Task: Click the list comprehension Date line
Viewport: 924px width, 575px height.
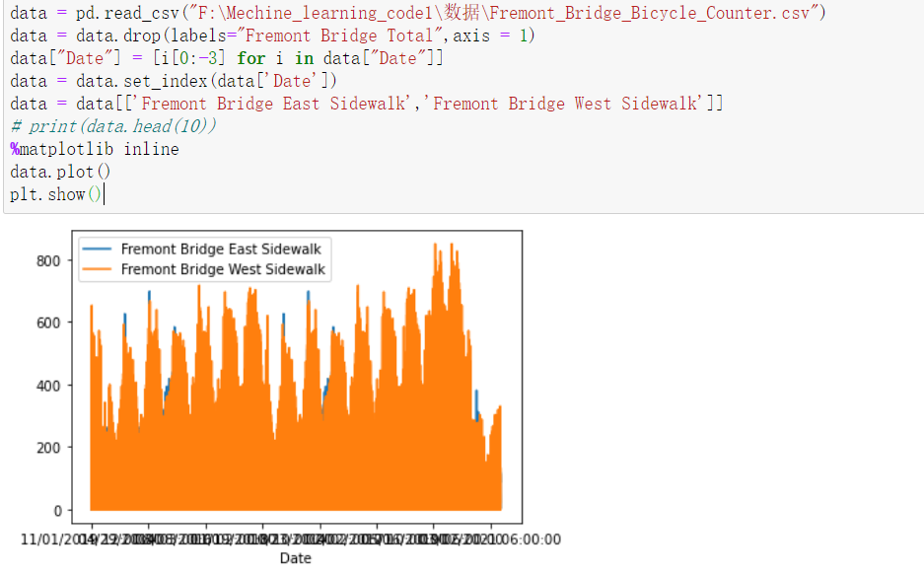Action: pos(227,58)
